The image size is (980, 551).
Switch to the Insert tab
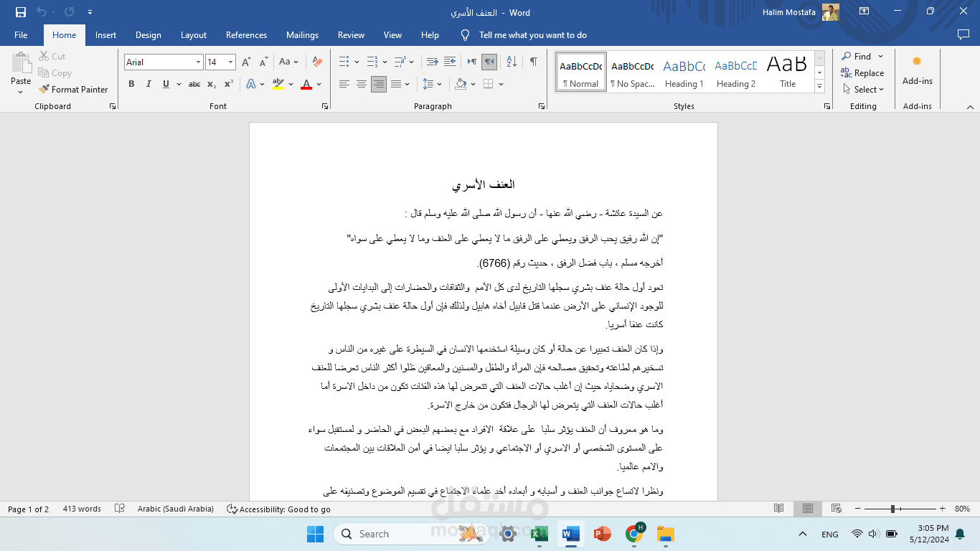(105, 34)
